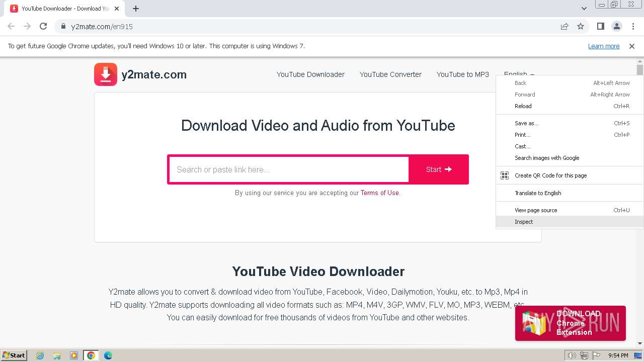The image size is (644, 362).
Task: Choose Search images with Google
Action: pyautogui.click(x=570, y=158)
